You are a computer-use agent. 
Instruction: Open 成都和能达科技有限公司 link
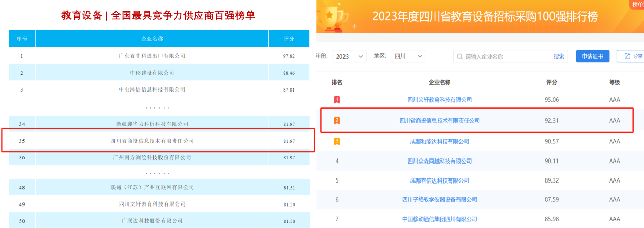click(440, 141)
